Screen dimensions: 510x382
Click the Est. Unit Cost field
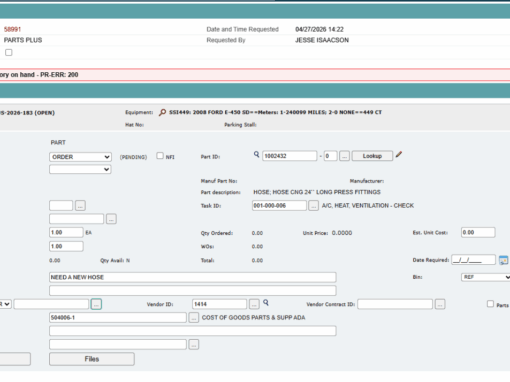(478, 232)
